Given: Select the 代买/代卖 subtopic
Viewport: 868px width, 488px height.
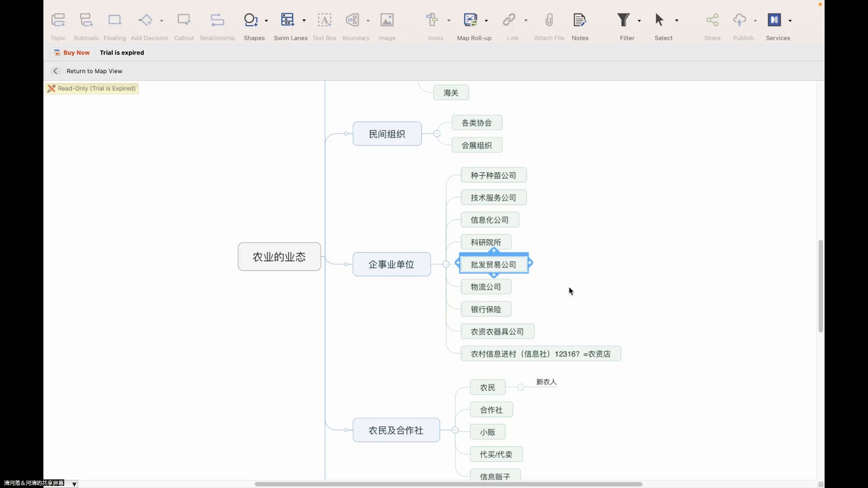Looking at the screenshot, I should pyautogui.click(x=496, y=455).
